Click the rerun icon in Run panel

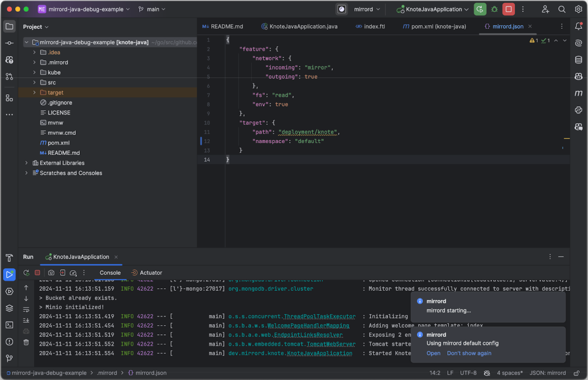pyautogui.click(x=26, y=273)
